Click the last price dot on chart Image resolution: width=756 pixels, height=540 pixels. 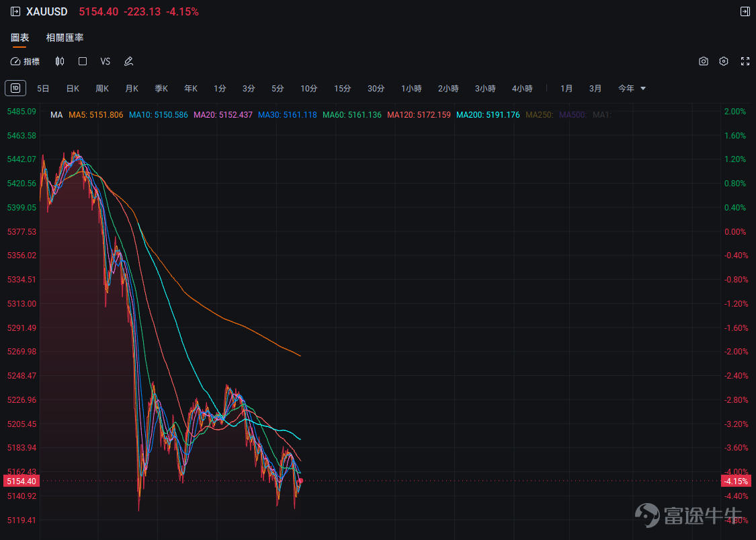(x=301, y=481)
